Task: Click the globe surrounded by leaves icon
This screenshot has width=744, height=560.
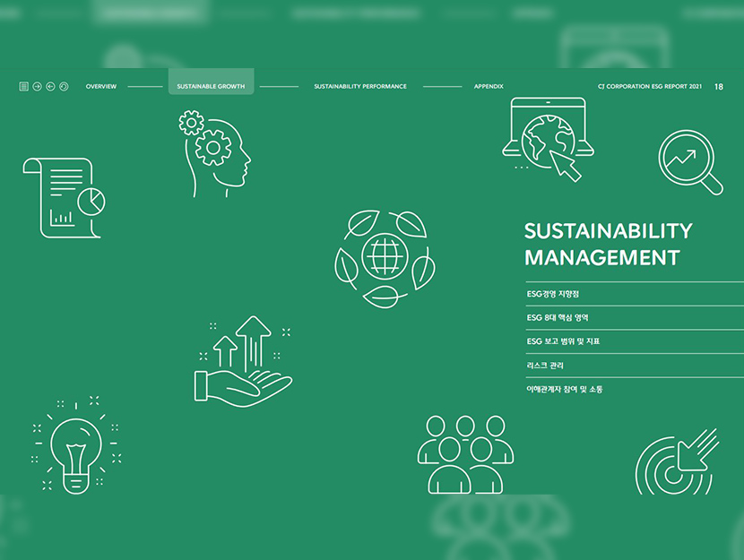Action: pos(385,258)
